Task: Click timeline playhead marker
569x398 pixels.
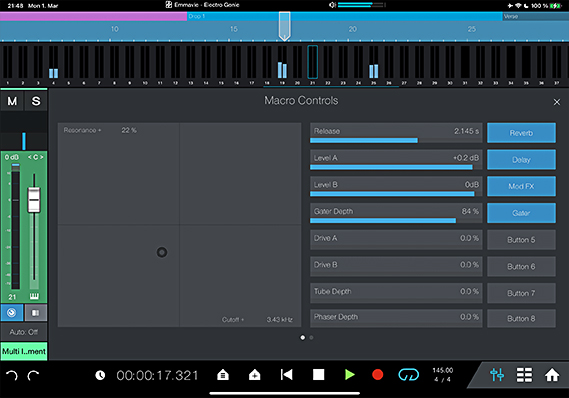Action: tap(284, 26)
